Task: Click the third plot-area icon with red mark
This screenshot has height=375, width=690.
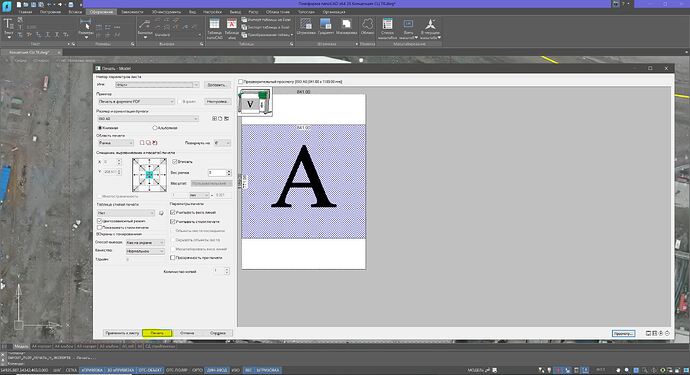Action: click(154, 143)
